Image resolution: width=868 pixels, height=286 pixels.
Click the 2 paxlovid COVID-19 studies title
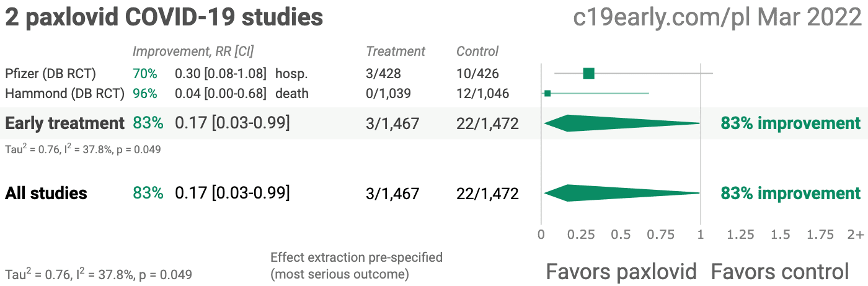coord(164,17)
